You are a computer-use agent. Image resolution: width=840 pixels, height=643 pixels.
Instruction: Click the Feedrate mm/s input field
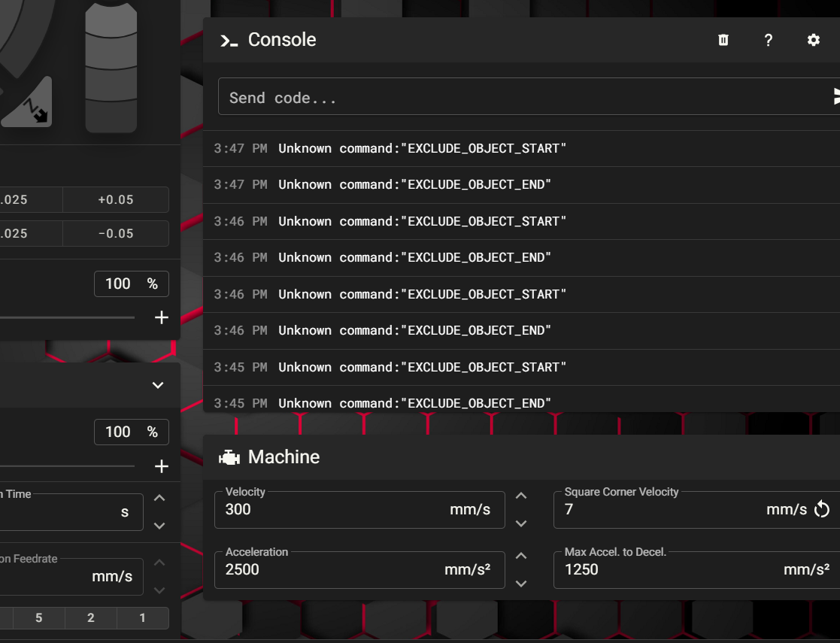click(x=71, y=577)
